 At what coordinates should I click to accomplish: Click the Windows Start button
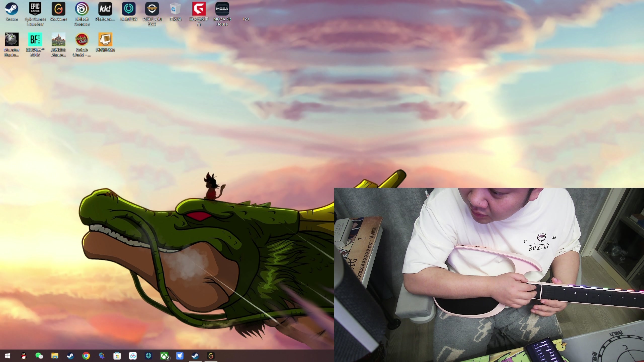coord(8,356)
